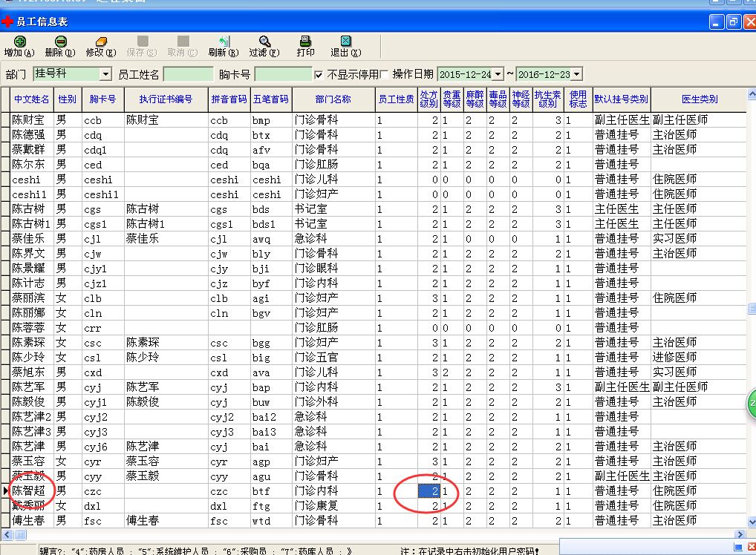
Task: Click the 员工性质 column header
Action: 396,99
